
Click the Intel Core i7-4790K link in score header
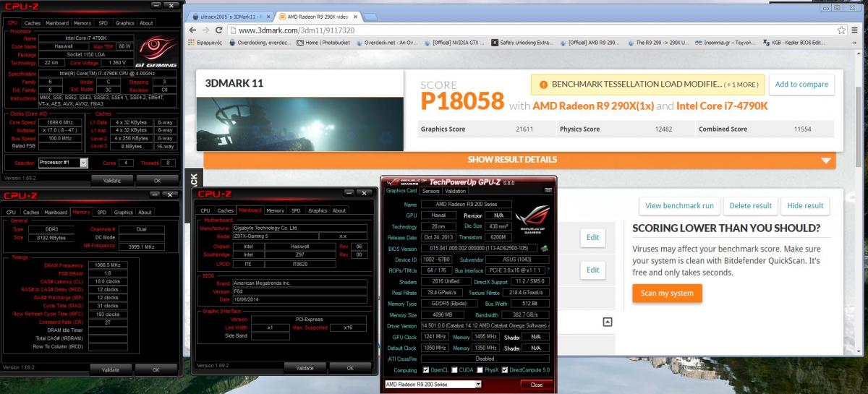pyautogui.click(x=722, y=106)
